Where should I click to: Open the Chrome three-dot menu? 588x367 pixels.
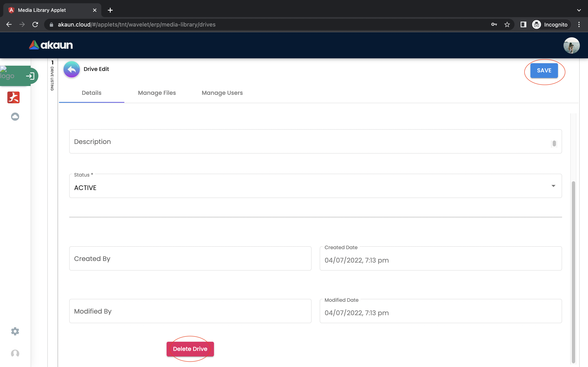pyautogui.click(x=579, y=24)
